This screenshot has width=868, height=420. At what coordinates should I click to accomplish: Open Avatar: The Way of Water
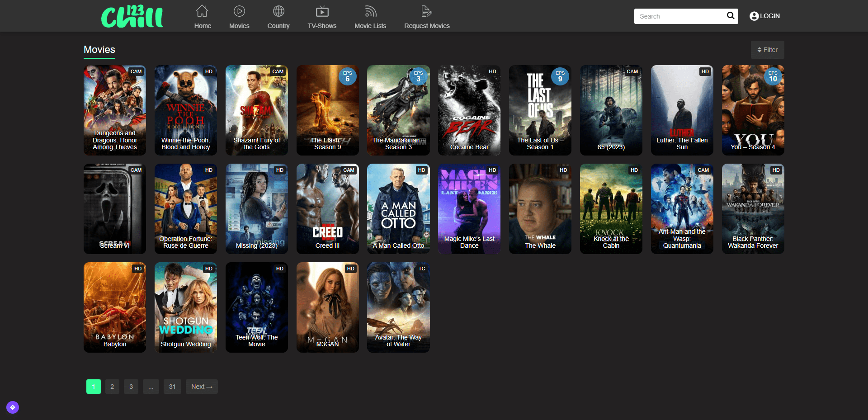398,307
